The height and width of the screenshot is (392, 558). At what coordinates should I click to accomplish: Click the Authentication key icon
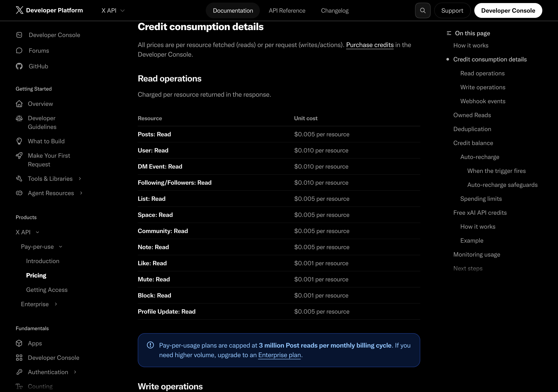point(19,372)
